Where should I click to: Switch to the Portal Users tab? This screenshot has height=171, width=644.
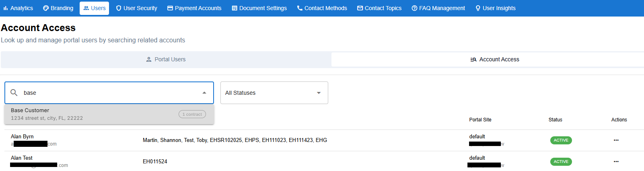click(166, 59)
